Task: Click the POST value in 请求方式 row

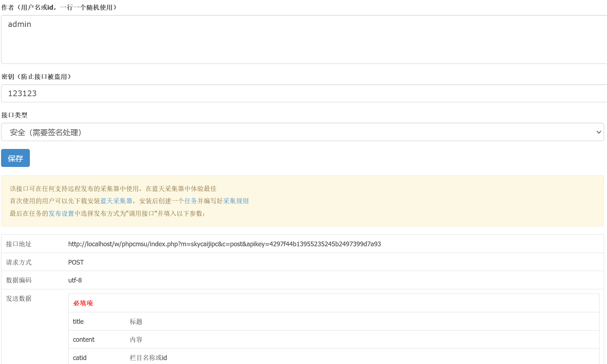Action: click(x=76, y=262)
